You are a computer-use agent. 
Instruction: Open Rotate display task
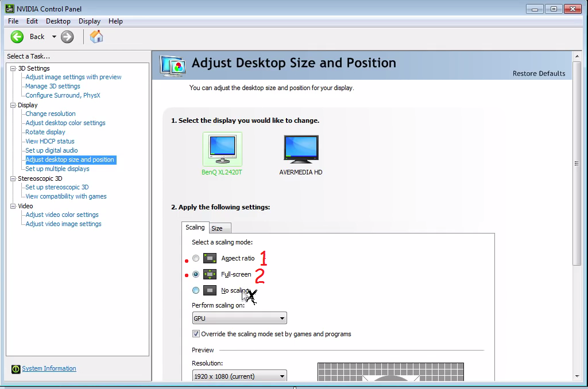(x=45, y=132)
